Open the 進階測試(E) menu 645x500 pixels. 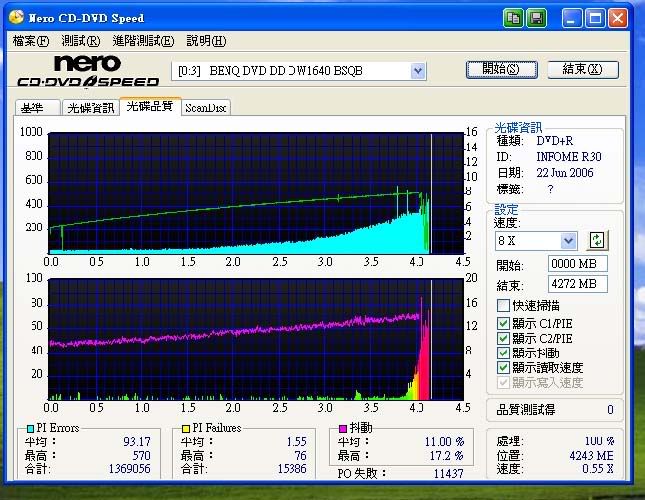[143, 41]
